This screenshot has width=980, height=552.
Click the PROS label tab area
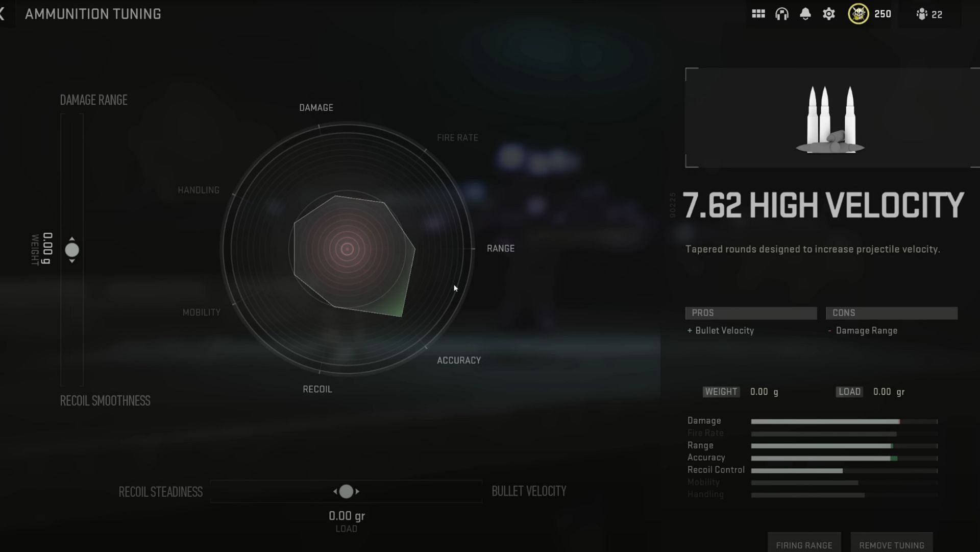(x=751, y=313)
